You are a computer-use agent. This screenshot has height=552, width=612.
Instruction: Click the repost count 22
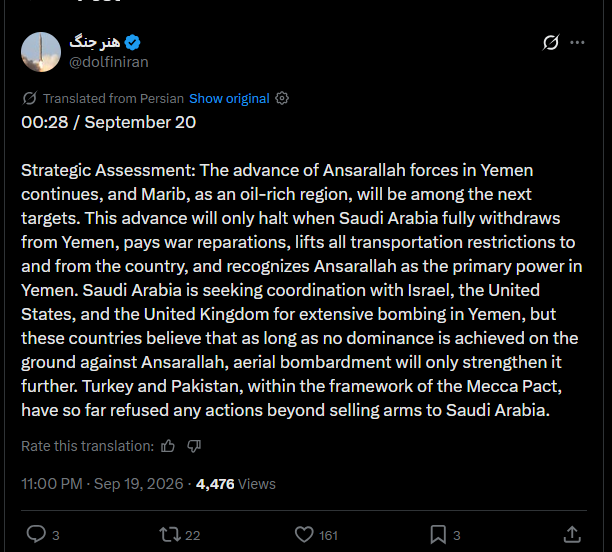[x=192, y=535]
